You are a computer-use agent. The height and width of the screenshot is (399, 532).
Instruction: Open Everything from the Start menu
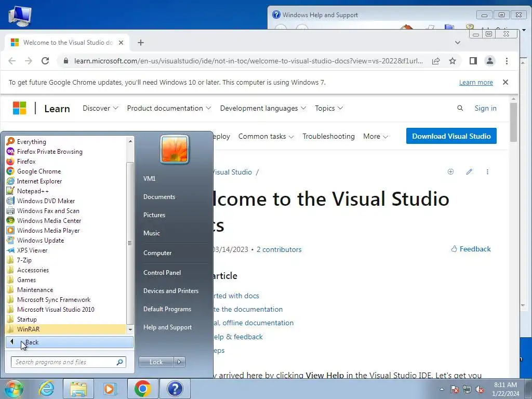click(66, 141)
